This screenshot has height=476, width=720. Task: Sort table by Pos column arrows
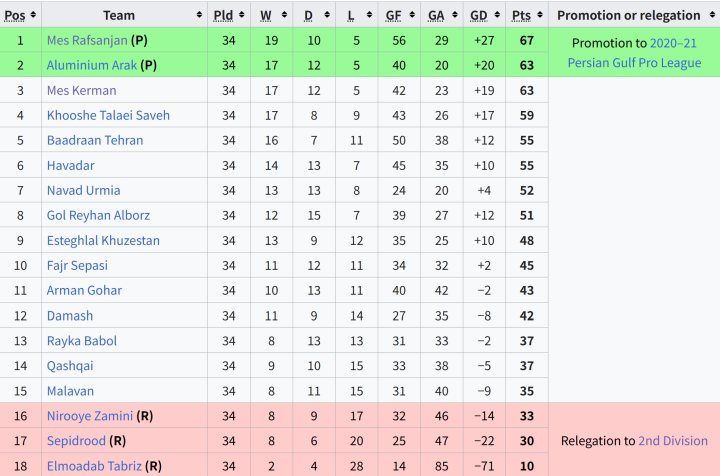pos(33,15)
